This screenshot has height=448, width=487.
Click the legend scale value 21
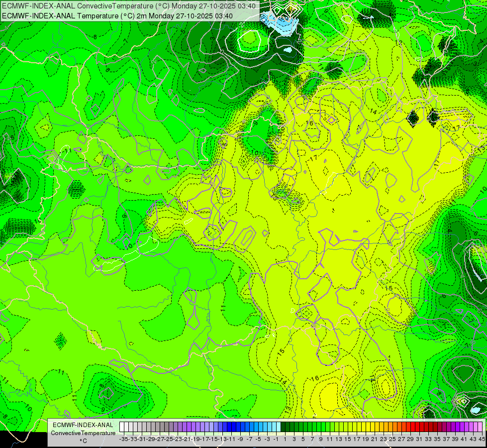(x=374, y=439)
